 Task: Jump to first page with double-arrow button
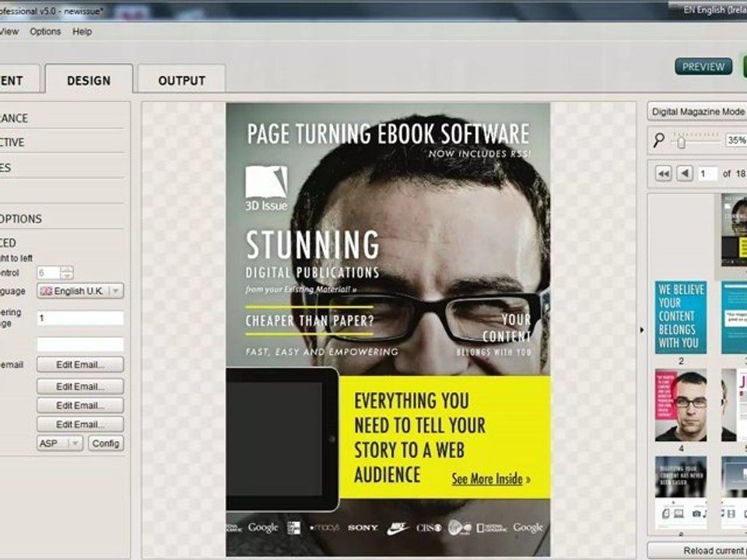[x=663, y=173]
